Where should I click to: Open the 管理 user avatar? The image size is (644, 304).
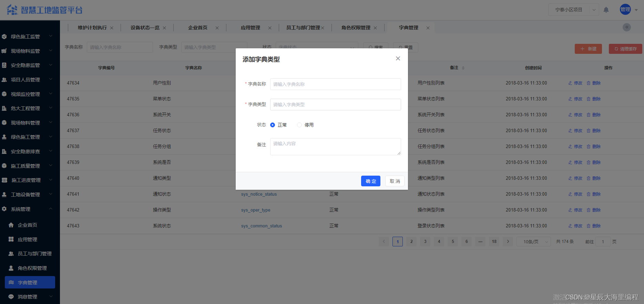pyautogui.click(x=625, y=9)
